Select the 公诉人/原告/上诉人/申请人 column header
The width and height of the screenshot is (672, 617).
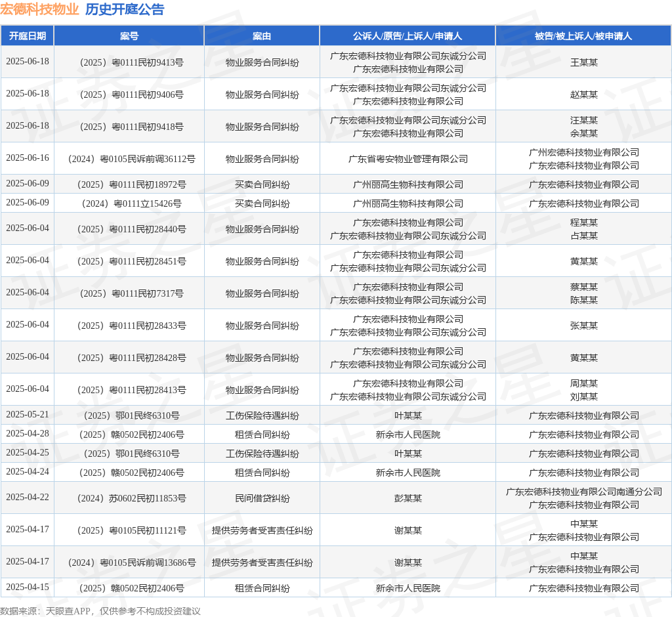408,36
